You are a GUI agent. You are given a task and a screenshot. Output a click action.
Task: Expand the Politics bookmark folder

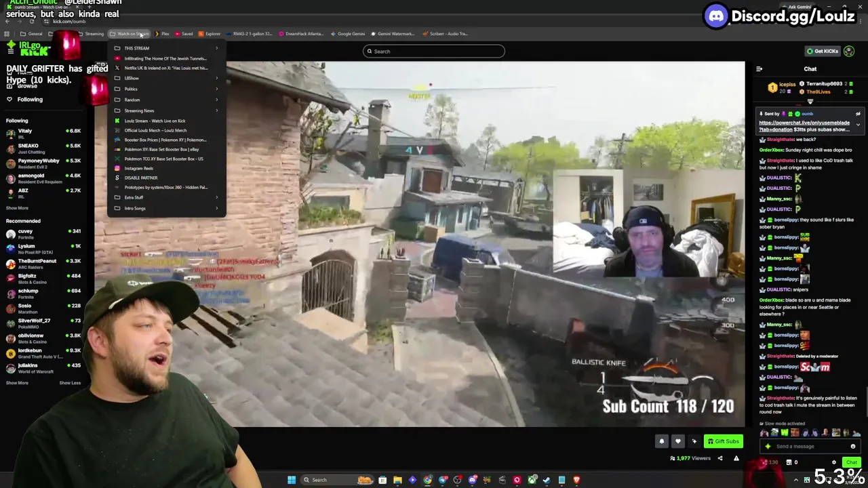click(x=166, y=89)
